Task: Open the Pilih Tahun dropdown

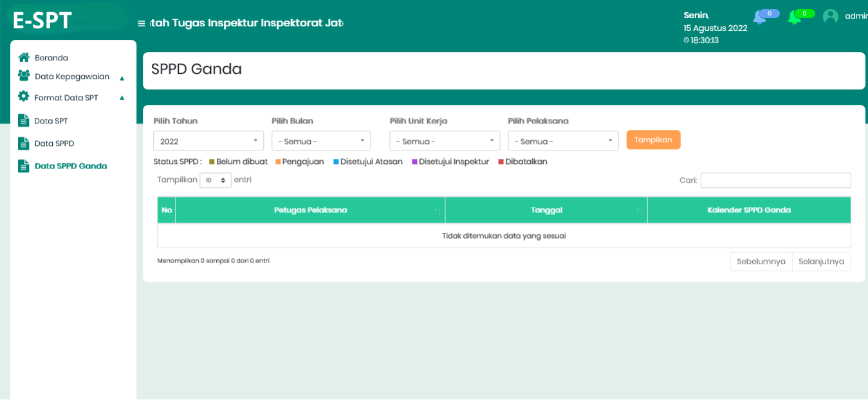Action: click(208, 141)
